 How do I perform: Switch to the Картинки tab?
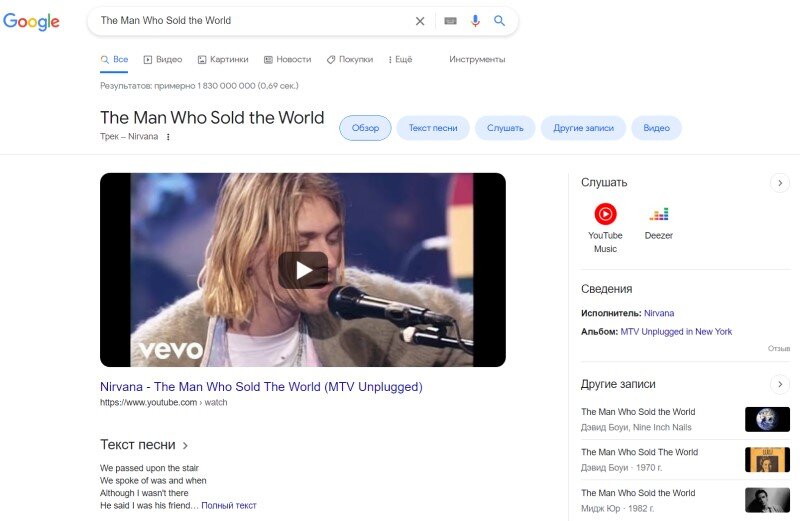click(223, 59)
